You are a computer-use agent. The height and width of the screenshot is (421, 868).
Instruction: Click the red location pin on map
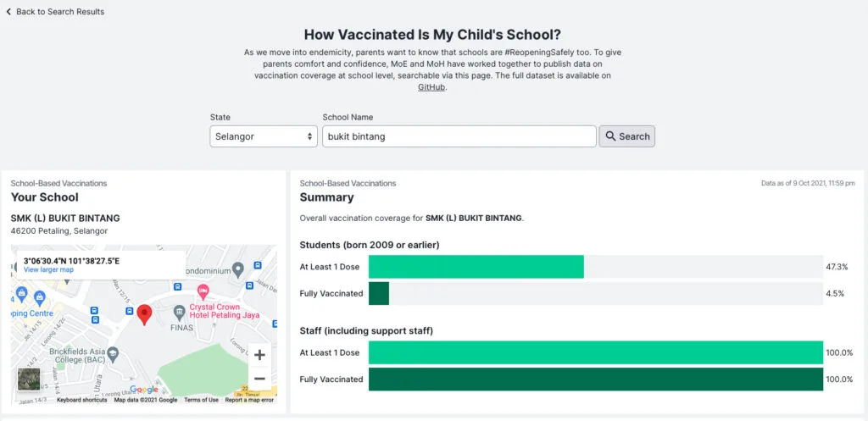pyautogui.click(x=144, y=314)
